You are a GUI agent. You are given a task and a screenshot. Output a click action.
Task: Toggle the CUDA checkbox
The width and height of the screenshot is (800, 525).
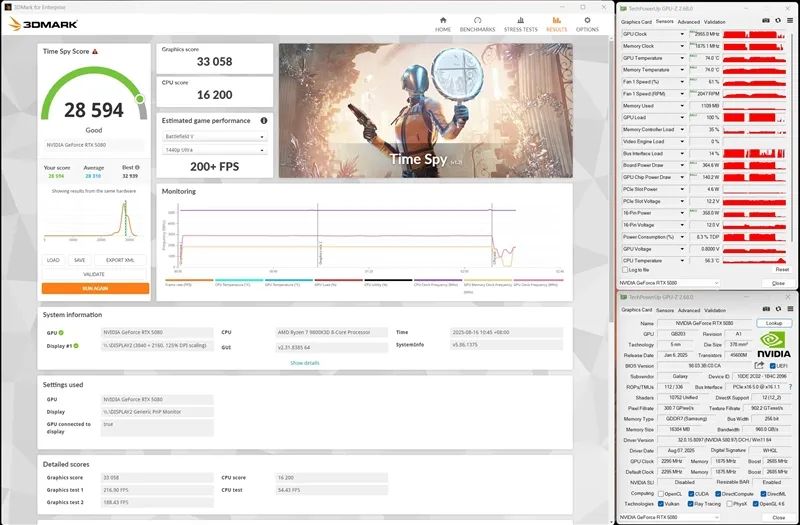[691, 494]
